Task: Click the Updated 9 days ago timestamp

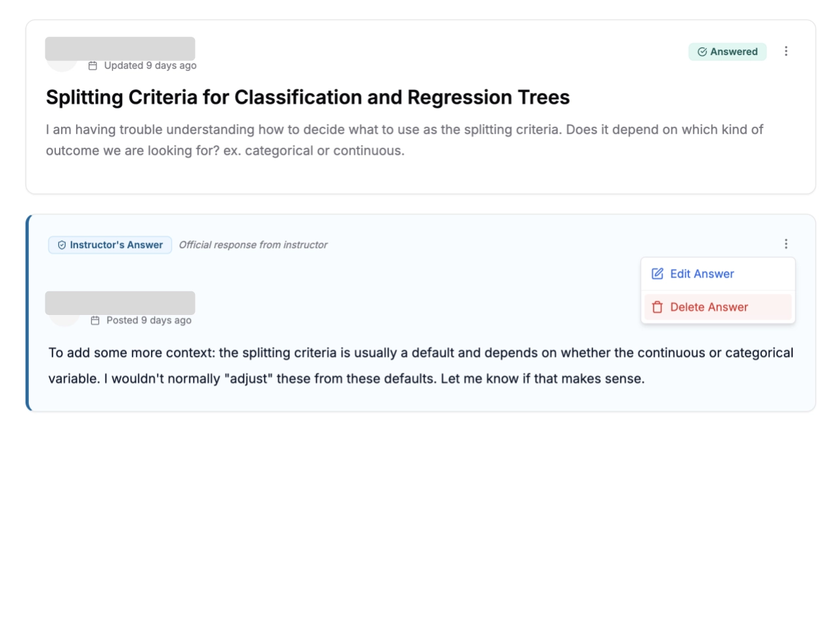Action: 150,66
